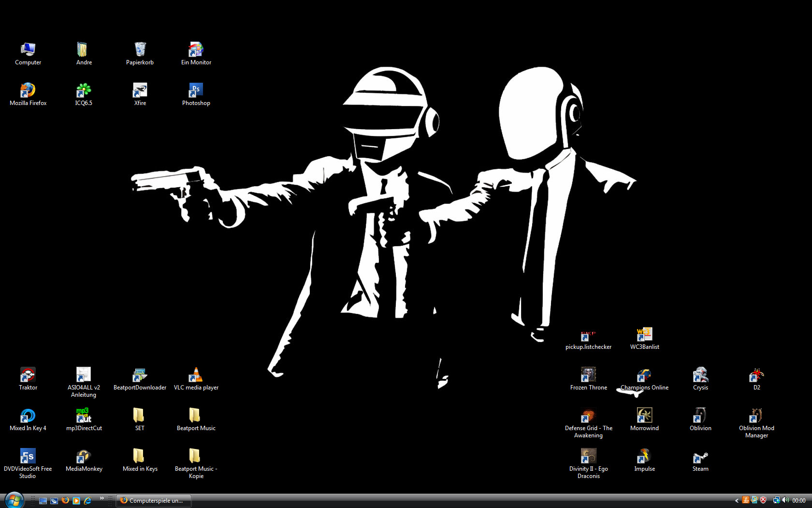Image resolution: width=812 pixels, height=508 pixels.
Task: Select the DVDVideoSoft Free Studio icon
Action: click(x=28, y=463)
